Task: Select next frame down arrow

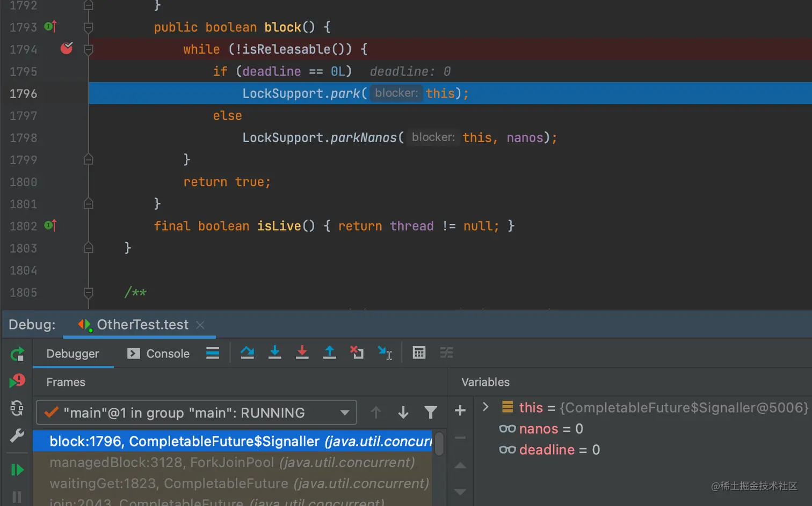Action: (x=403, y=412)
